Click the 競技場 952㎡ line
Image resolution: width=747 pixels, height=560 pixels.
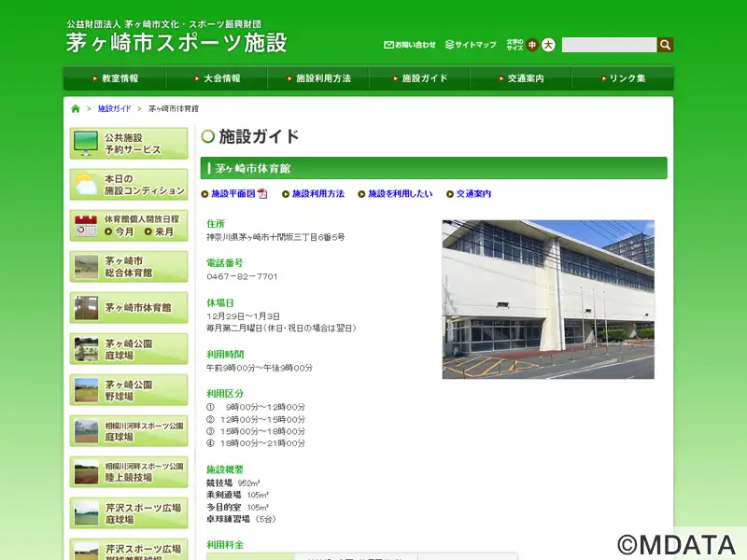tap(233, 483)
